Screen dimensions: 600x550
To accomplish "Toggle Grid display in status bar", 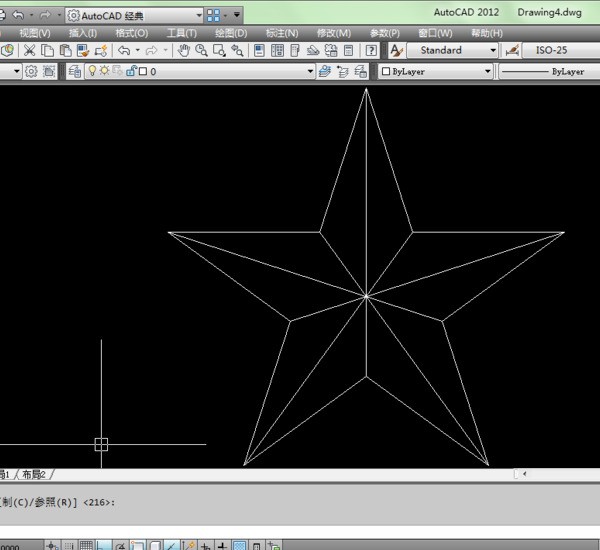I will [87, 545].
